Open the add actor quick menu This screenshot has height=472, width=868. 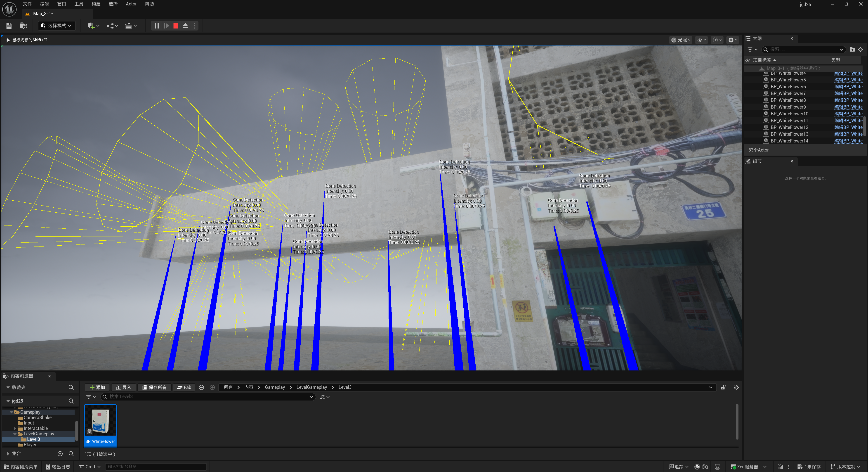(x=93, y=26)
